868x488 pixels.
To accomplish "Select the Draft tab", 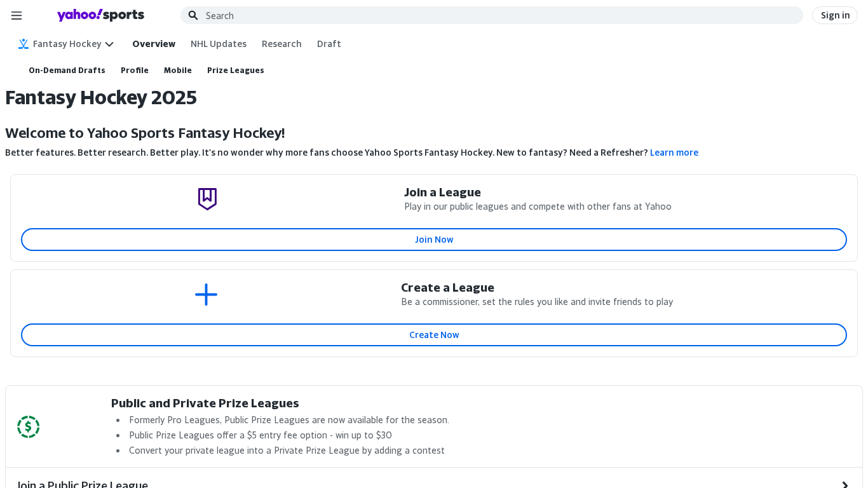I will 329,44.
